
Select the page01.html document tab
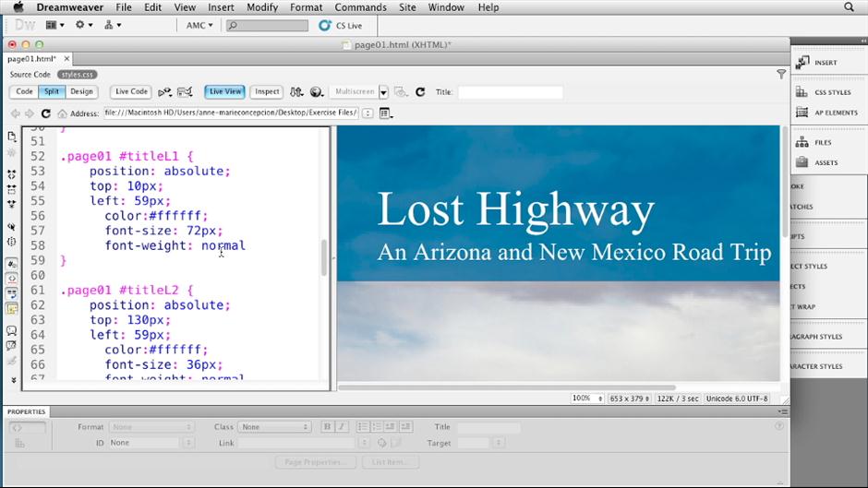31,59
